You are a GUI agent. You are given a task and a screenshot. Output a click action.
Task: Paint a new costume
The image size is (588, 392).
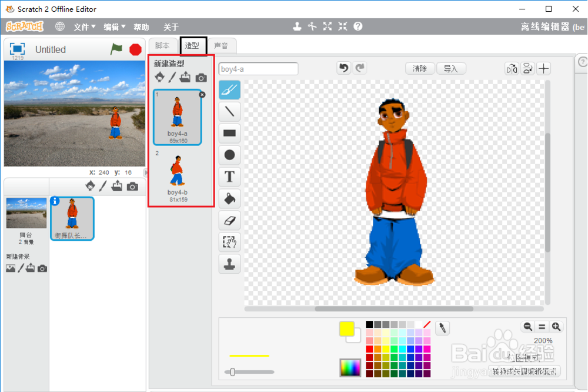pyautogui.click(x=172, y=77)
